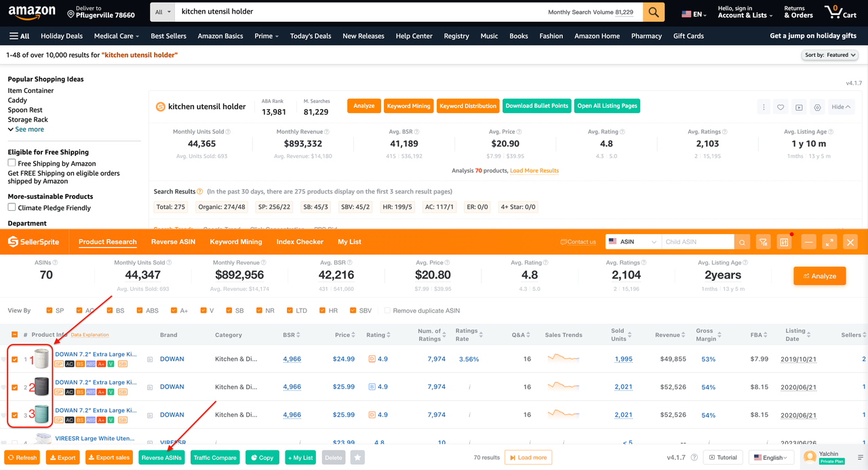Open the Index Checker tab
868x470 pixels.
tap(300, 242)
